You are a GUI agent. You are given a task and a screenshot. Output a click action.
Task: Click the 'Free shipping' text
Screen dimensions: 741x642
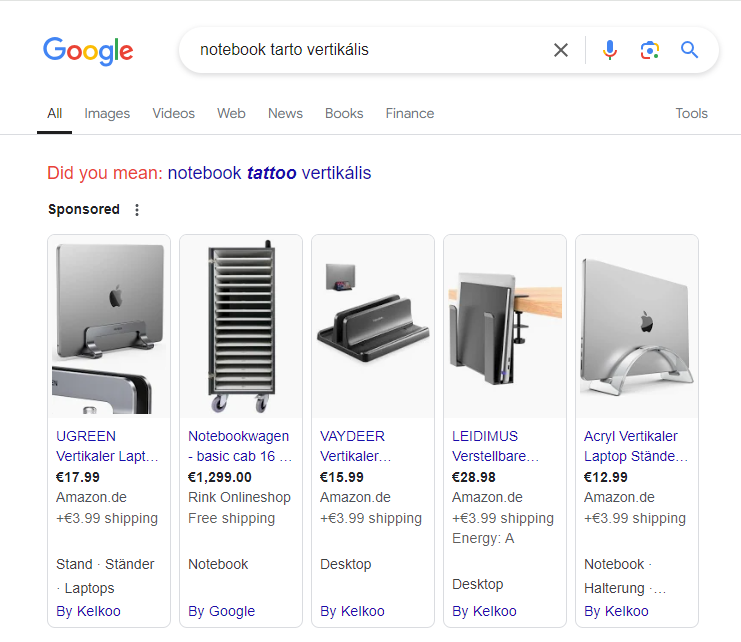(231, 518)
